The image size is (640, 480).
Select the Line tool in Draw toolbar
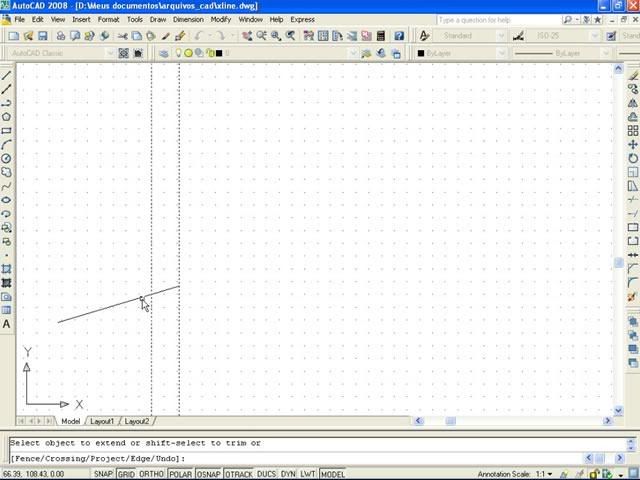[6, 76]
